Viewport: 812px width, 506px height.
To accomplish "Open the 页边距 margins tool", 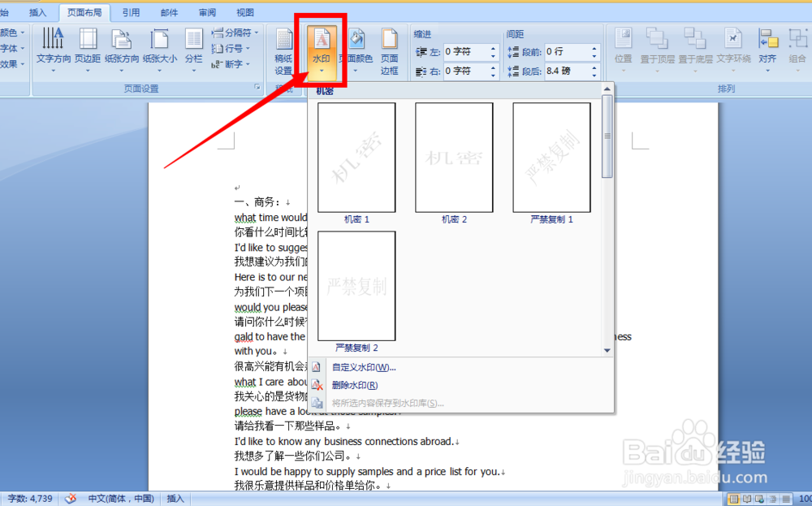I will click(88, 50).
